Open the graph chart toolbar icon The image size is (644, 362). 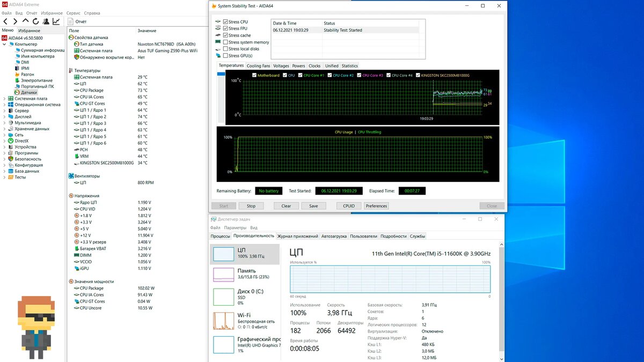tap(56, 21)
